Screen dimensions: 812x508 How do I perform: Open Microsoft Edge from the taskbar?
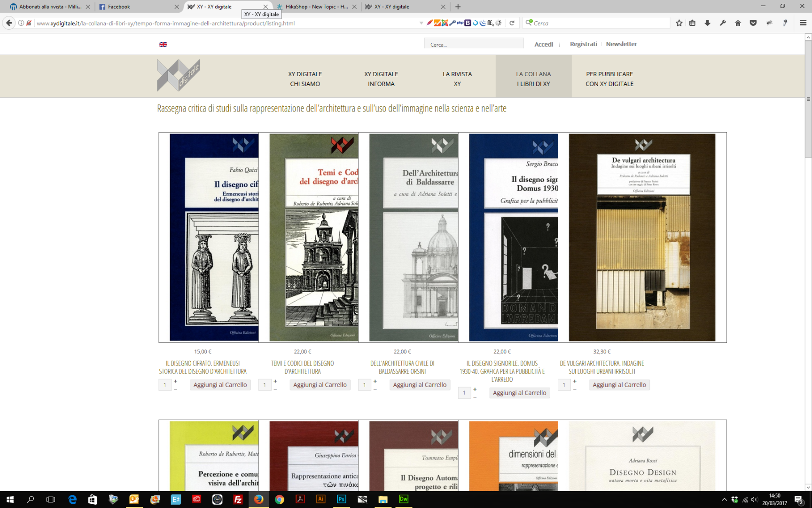click(x=72, y=500)
